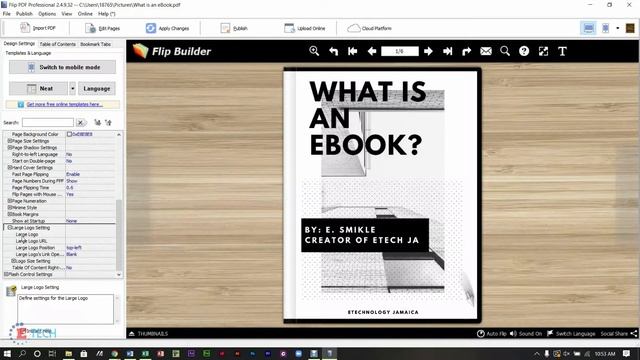Expand Flash Control Settings node
The height and width of the screenshot is (360, 640).
point(6,274)
